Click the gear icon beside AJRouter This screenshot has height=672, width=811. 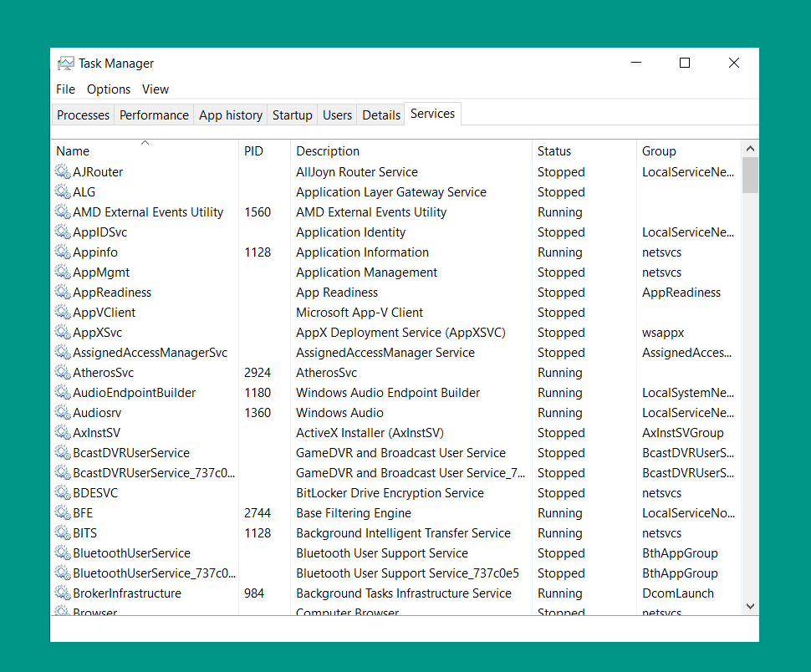(x=63, y=171)
